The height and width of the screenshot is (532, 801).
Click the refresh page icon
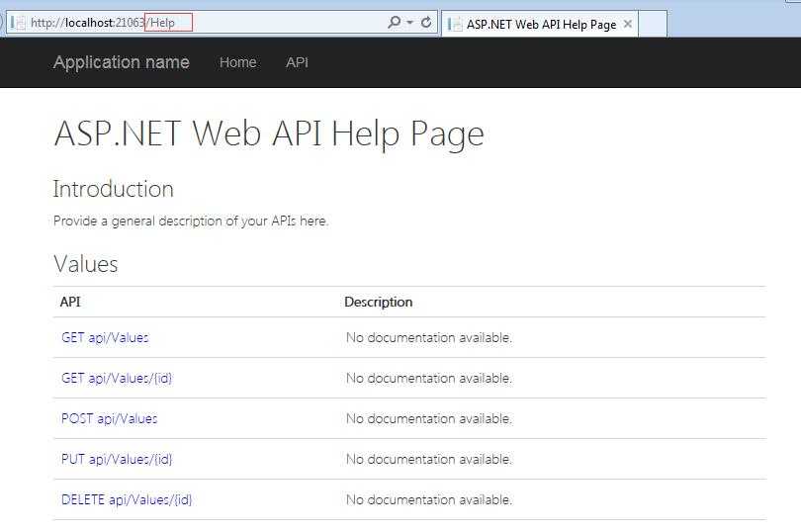[x=426, y=22]
